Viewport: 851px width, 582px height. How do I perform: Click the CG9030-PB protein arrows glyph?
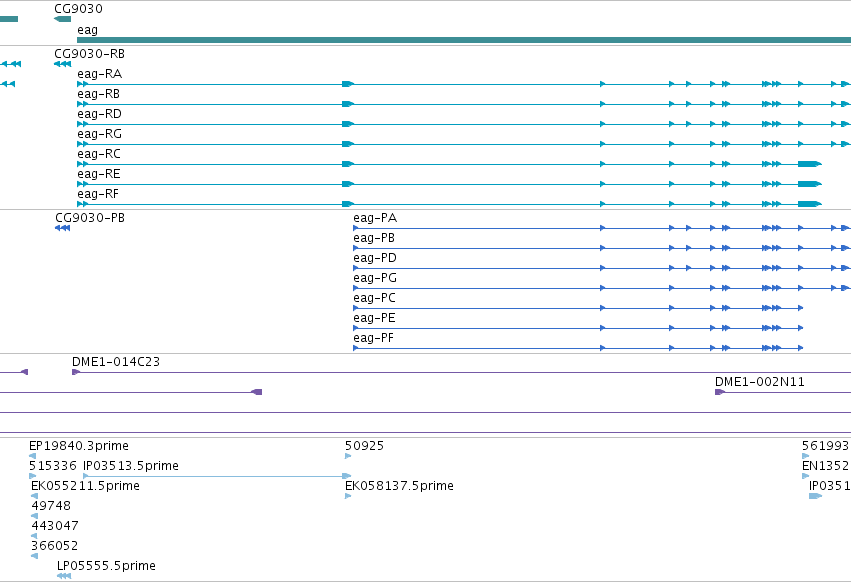[x=62, y=228]
